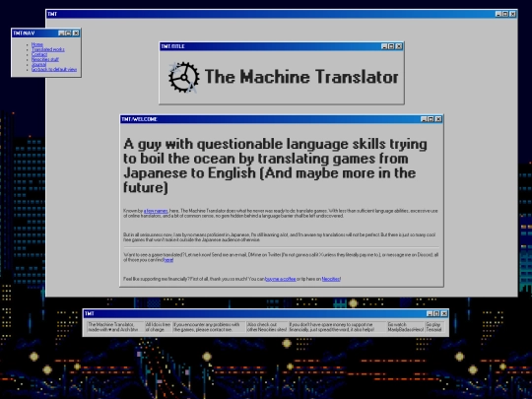Image resolution: width=532 pixels, height=399 pixels.
Task: Minimize the bottom TMT footer window
Action: tap(430, 313)
